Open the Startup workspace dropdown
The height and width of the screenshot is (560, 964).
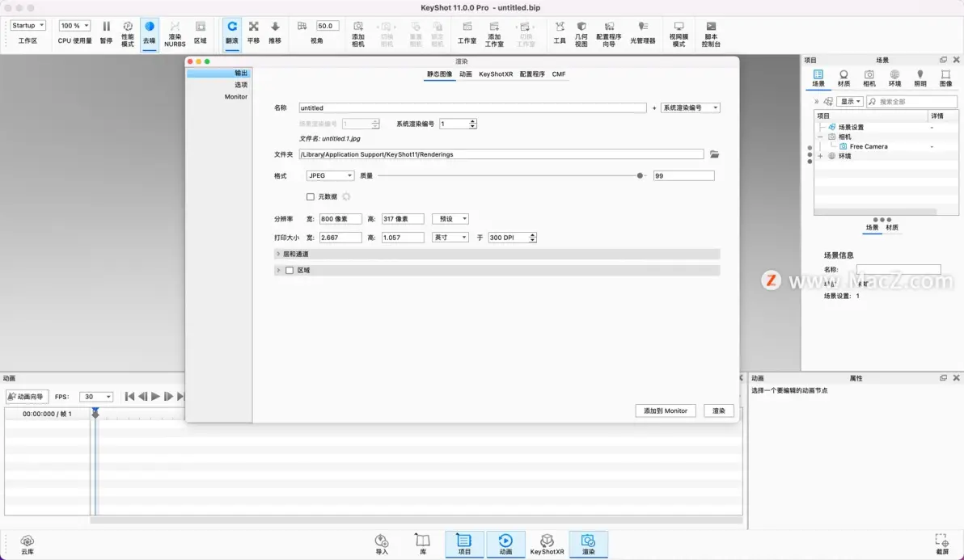pyautogui.click(x=28, y=25)
